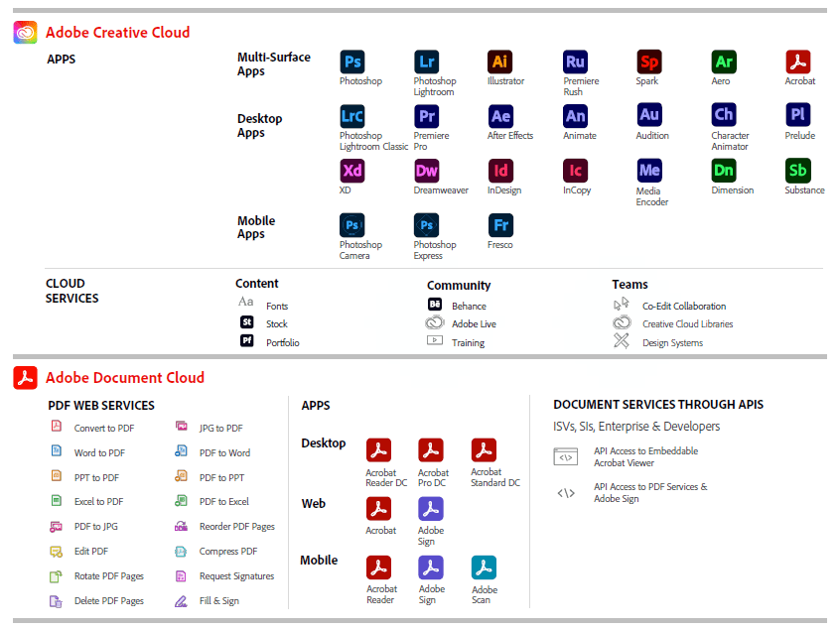Image resolution: width=840 pixels, height=630 pixels.
Task: Click the Adobe Creative Cloud logo icon
Action: (x=25, y=32)
